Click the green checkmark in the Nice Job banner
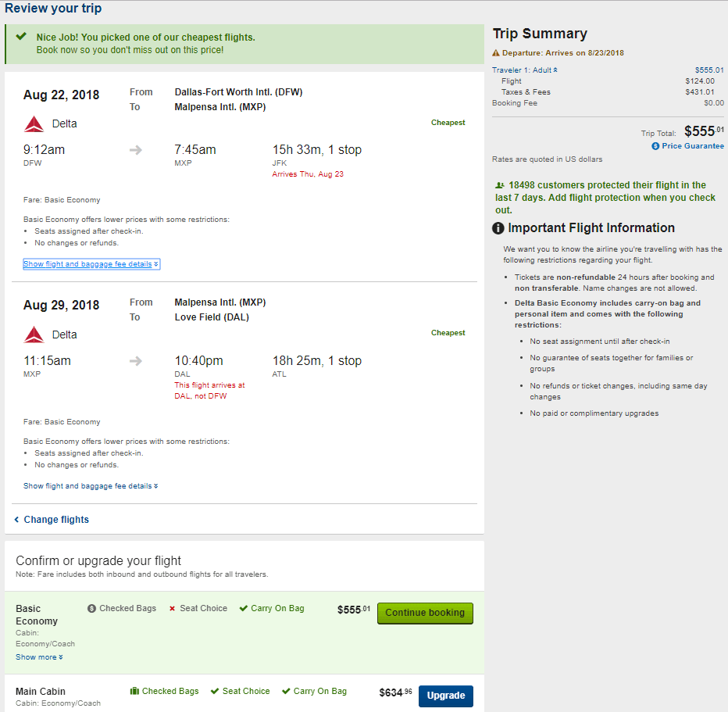Image resolution: width=728 pixels, height=712 pixels. click(x=21, y=36)
